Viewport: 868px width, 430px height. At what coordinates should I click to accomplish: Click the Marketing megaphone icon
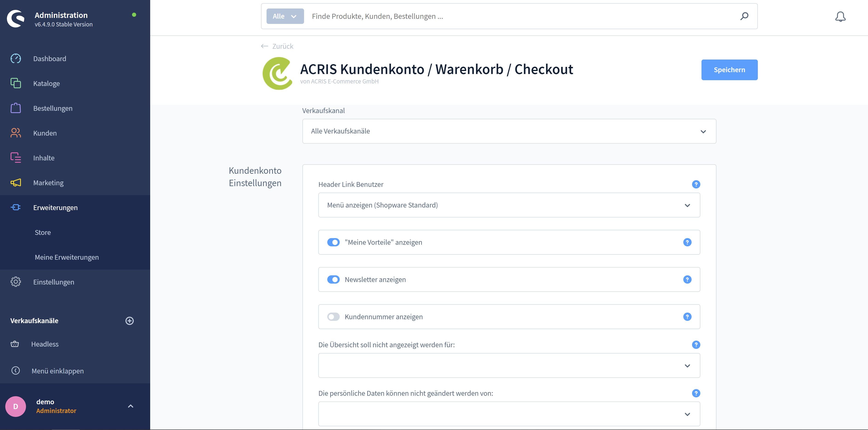point(15,182)
